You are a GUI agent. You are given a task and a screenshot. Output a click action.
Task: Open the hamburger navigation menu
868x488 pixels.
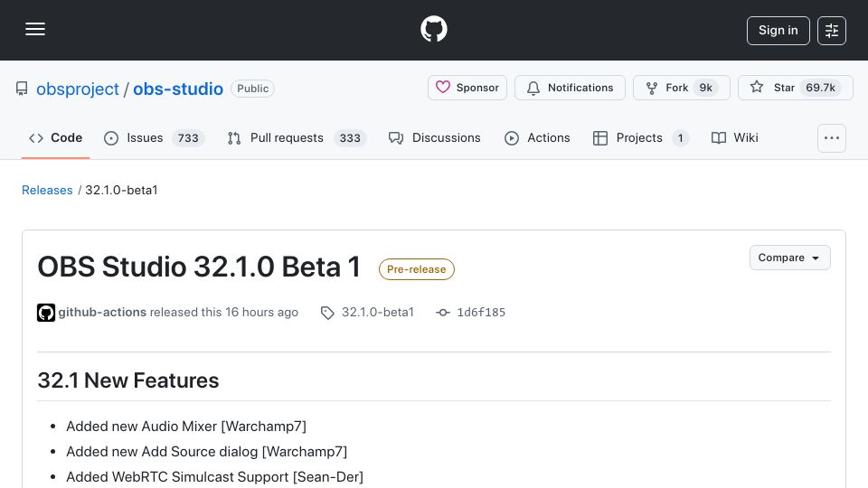pyautogui.click(x=35, y=29)
